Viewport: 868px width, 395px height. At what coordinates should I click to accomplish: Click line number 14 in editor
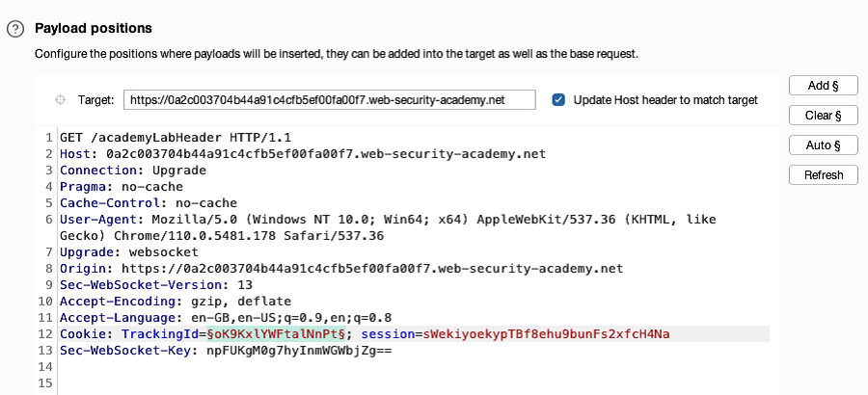46,367
